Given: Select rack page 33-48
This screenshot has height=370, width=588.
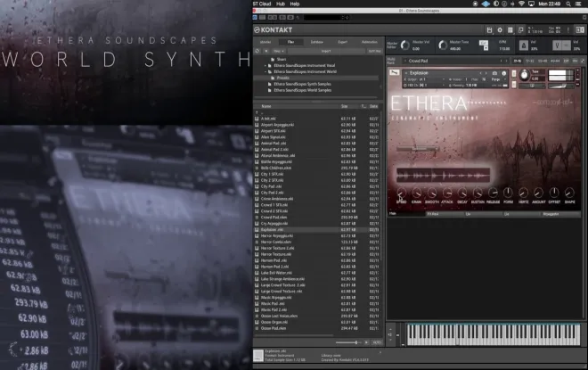Looking at the screenshot, I should pos(543,61).
